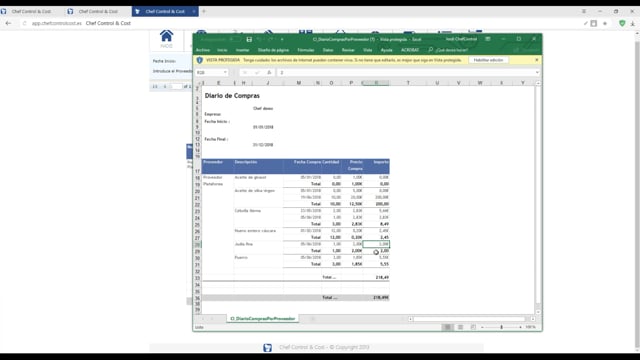Click the Excel Save (Guardar) icon
The width and height of the screenshot is (640, 360).
pyautogui.click(x=249, y=39)
